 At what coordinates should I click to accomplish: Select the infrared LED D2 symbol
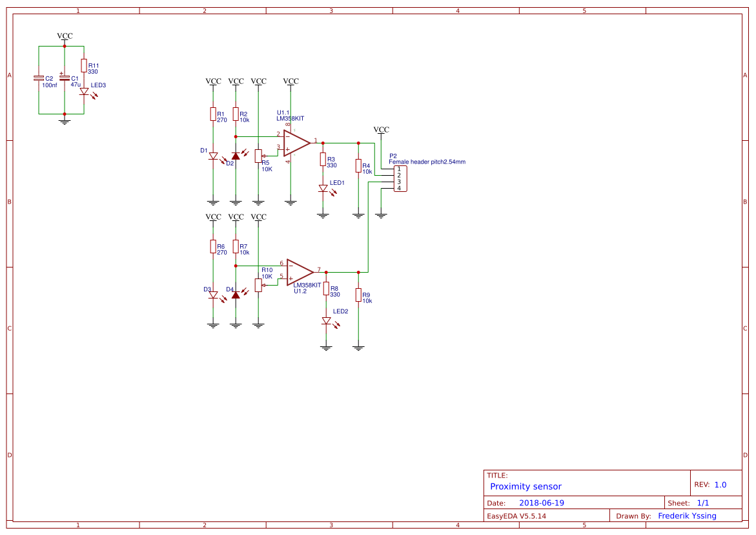tap(236, 156)
